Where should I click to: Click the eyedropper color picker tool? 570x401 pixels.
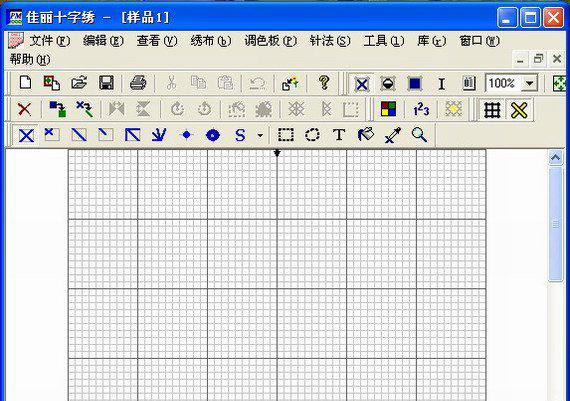(x=393, y=135)
